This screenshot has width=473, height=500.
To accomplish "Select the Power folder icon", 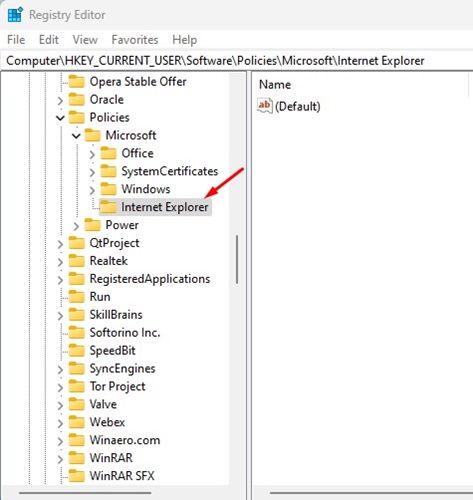I will [93, 225].
